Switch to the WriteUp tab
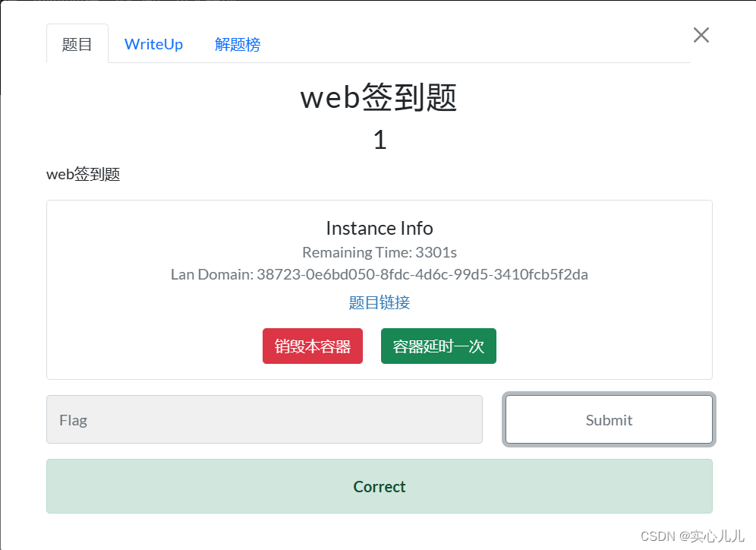 (x=153, y=44)
